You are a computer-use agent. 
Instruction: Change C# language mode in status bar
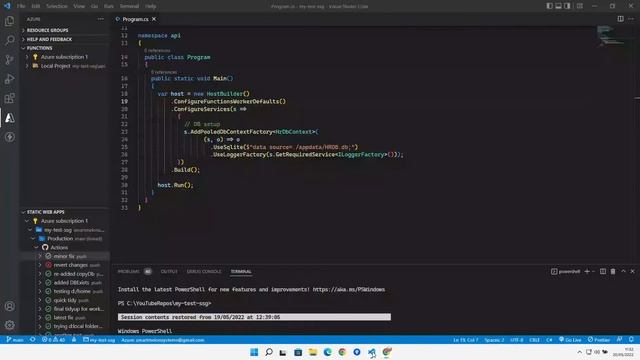(x=549, y=340)
